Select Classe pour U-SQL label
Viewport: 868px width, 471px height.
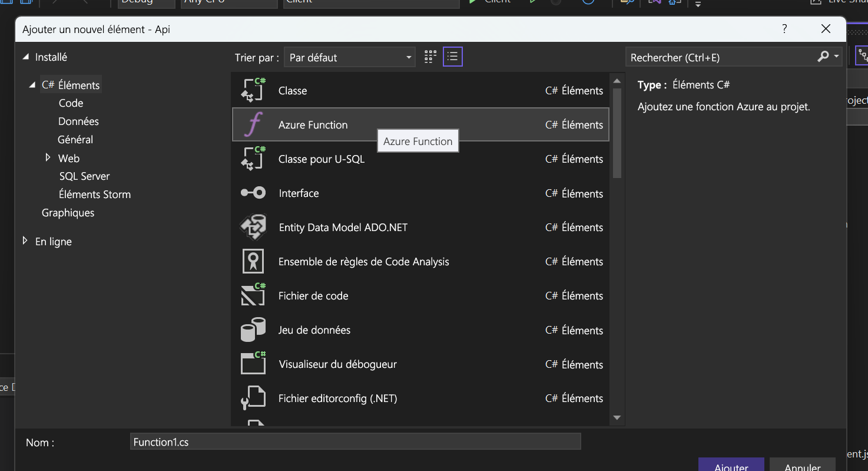coord(322,159)
